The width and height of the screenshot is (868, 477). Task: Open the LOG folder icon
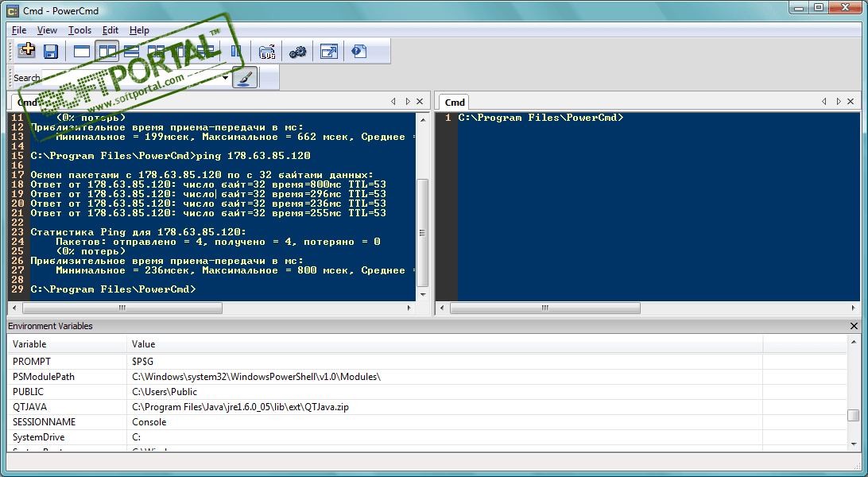(267, 52)
